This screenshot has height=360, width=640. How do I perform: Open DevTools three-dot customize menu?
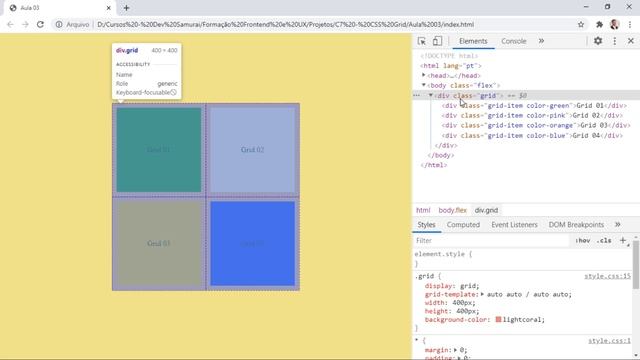615,41
